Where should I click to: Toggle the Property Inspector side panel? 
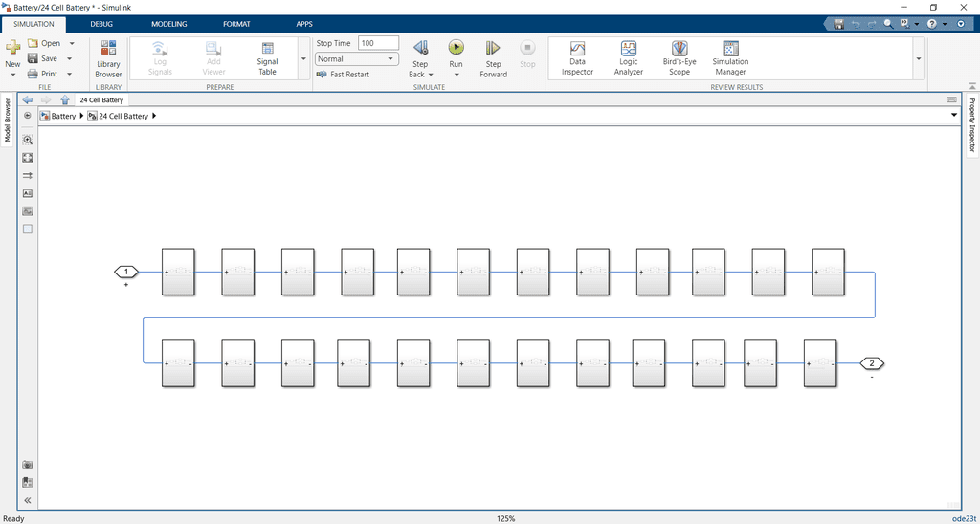point(972,125)
